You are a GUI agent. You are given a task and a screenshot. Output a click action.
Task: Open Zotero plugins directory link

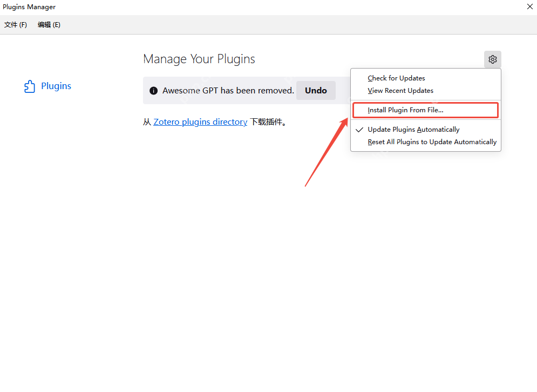[200, 122]
